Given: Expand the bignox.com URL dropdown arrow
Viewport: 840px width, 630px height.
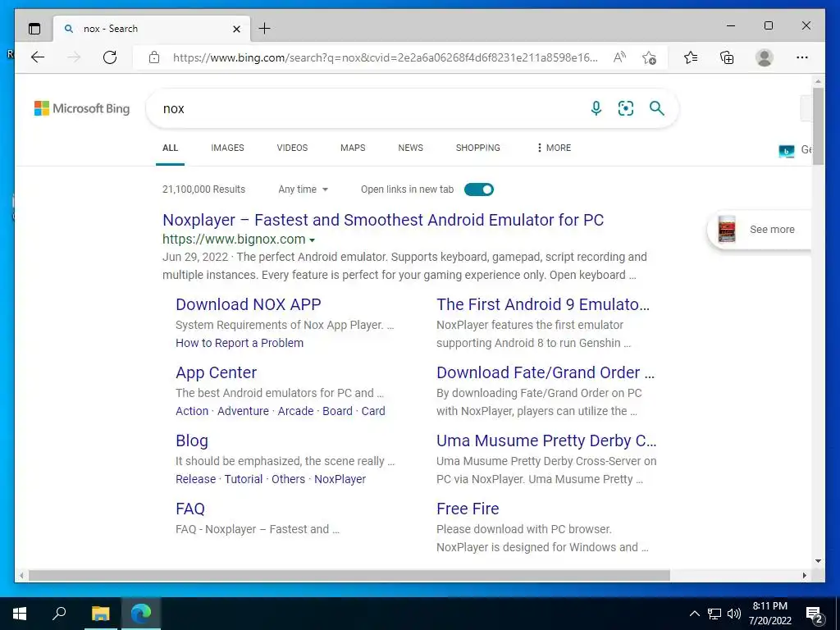Looking at the screenshot, I should tap(313, 240).
